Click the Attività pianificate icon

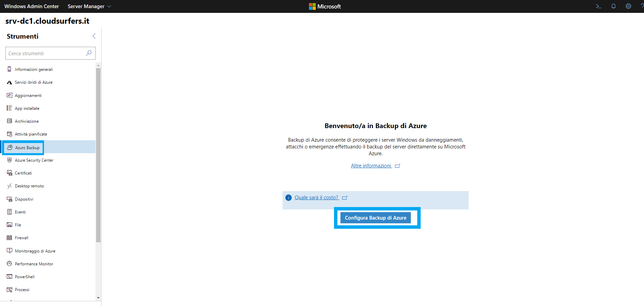pyautogui.click(x=9, y=134)
